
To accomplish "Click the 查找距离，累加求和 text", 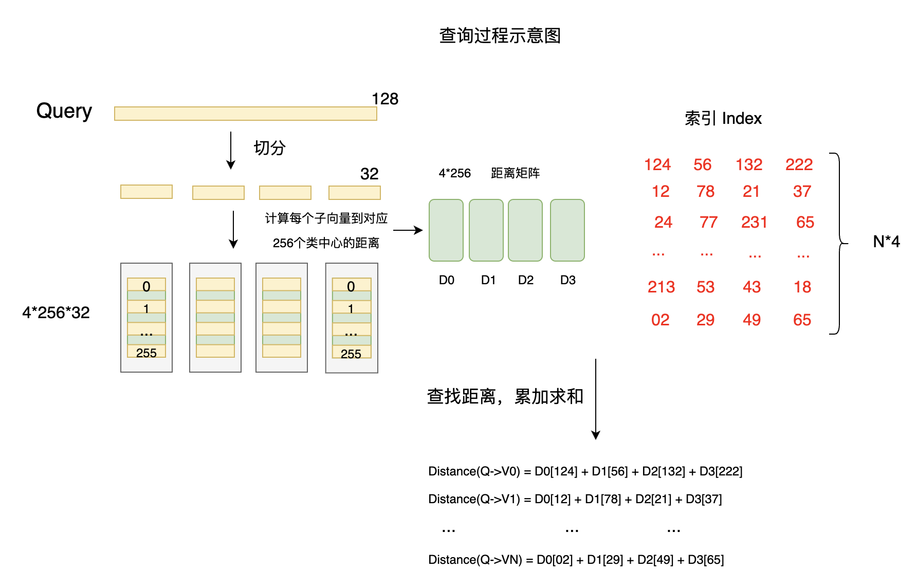I will (505, 396).
